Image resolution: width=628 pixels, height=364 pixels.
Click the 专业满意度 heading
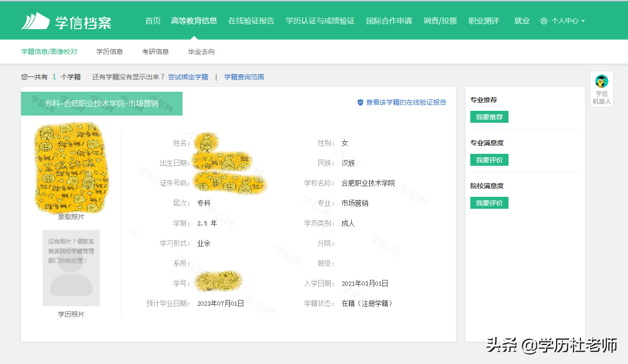pos(487,143)
